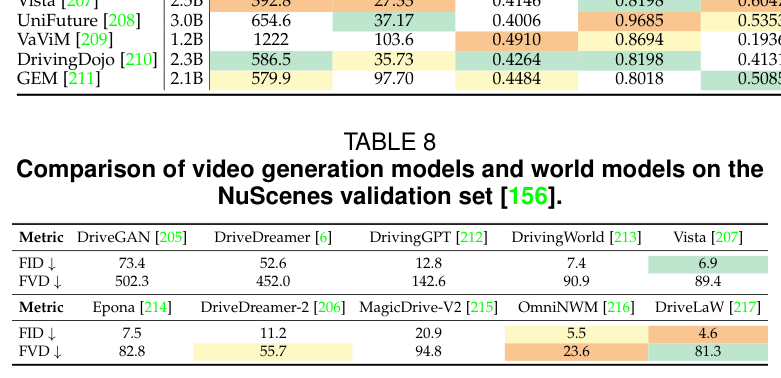Open citation 206 beside DriveDreamer-2
This screenshot has height=378, width=781.
pos(329,308)
